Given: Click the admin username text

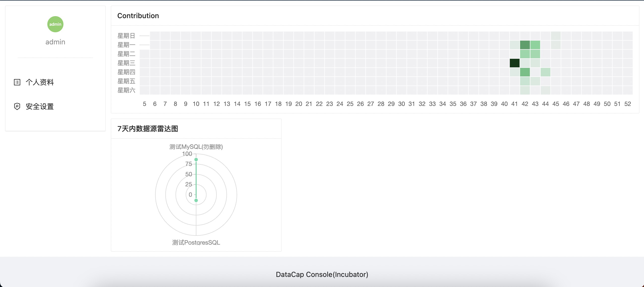Looking at the screenshot, I should [55, 42].
